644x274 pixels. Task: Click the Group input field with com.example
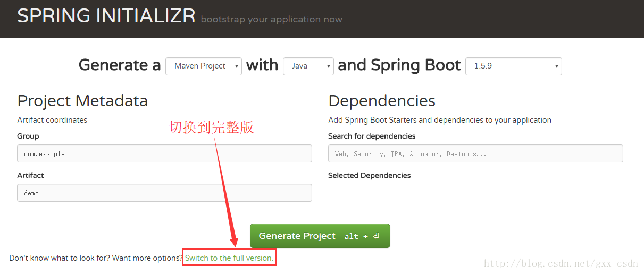point(164,153)
